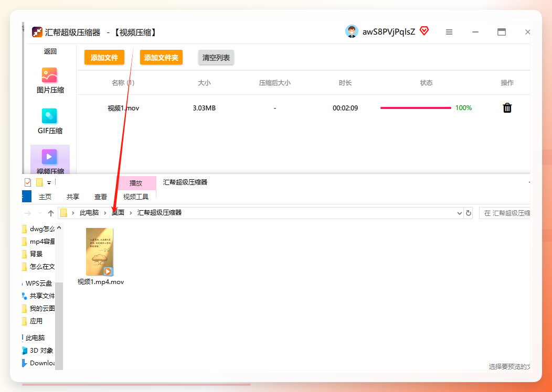Open the address bar history dropdown
The width and height of the screenshot is (552, 392).
pyautogui.click(x=460, y=213)
